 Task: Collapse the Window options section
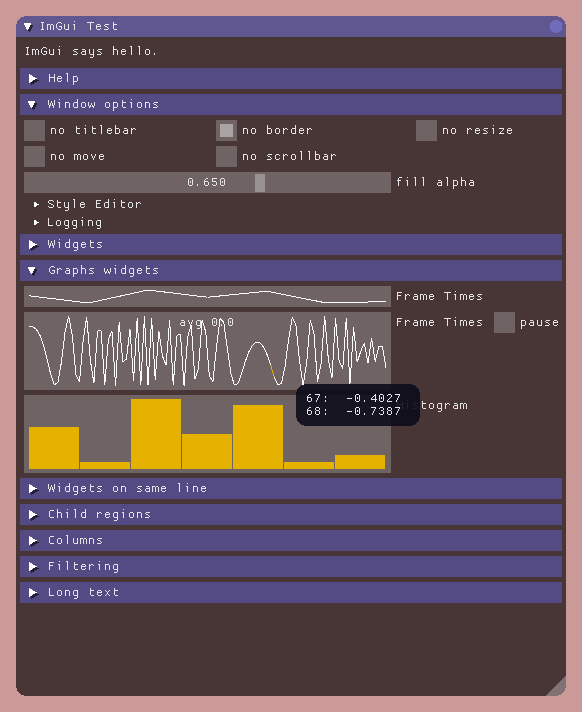291,104
